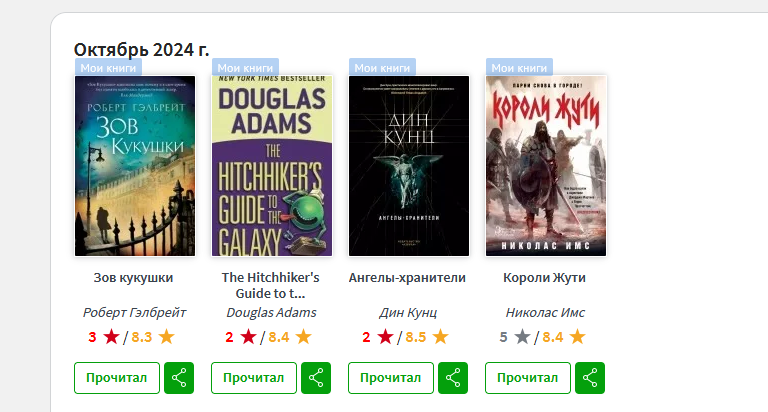
Task: Click Мои книги tag above Douglas Adams cover
Action: click(x=245, y=68)
